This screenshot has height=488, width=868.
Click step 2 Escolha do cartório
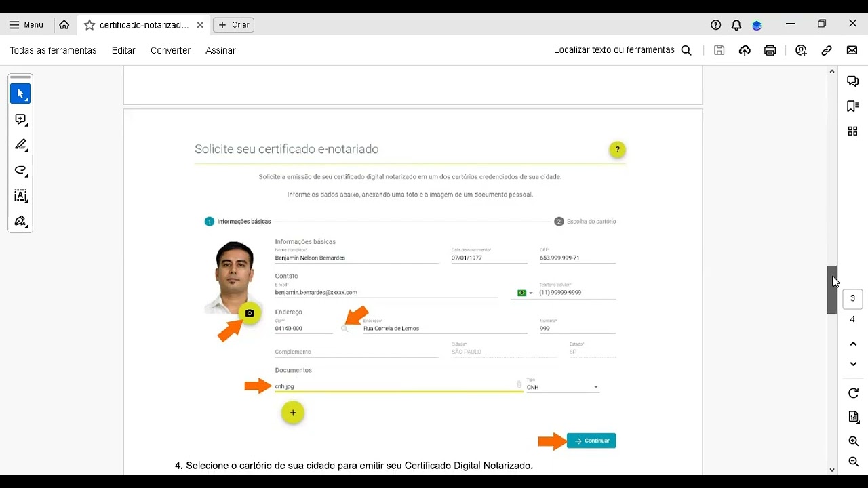click(x=585, y=222)
